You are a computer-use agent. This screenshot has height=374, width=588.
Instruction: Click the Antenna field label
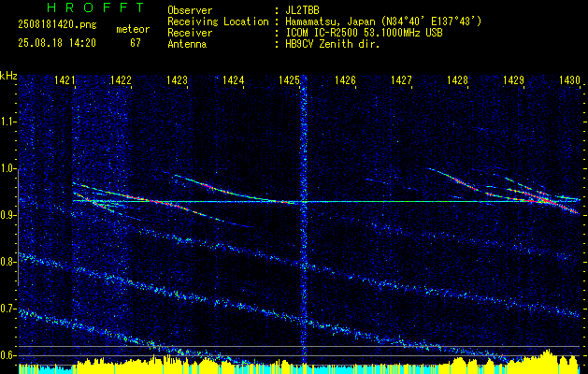tap(187, 44)
